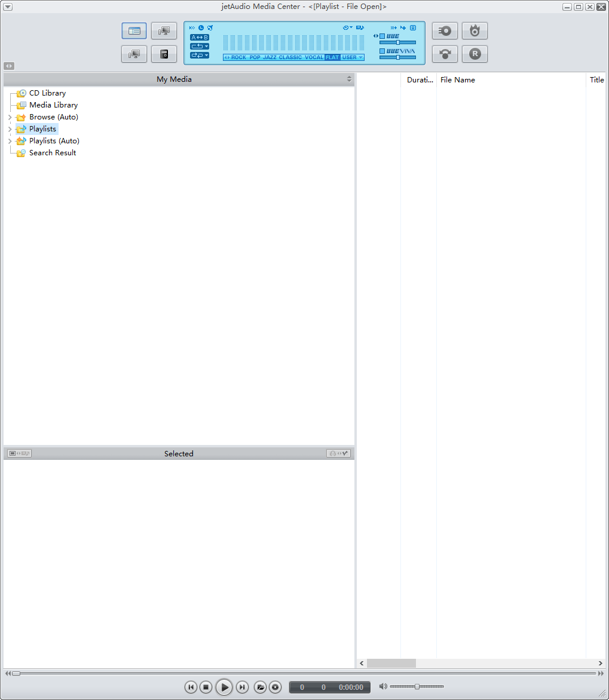Screen dimensions: 609x700
Task: Click the seek backward double-arrow
Action: click(8, 673)
